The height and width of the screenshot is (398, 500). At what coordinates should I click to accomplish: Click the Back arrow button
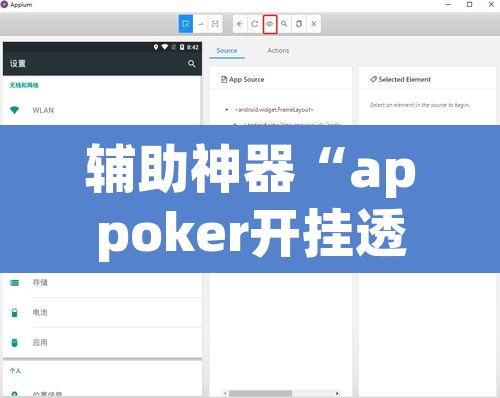[240, 24]
